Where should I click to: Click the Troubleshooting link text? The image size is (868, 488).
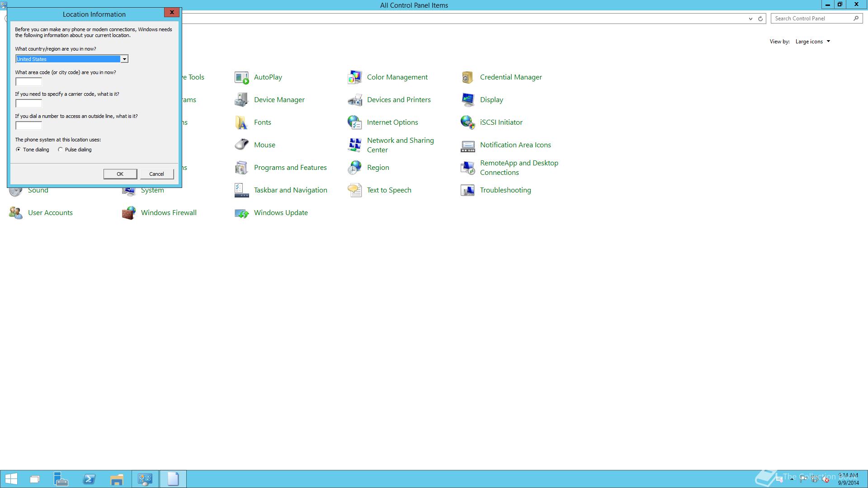(505, 190)
